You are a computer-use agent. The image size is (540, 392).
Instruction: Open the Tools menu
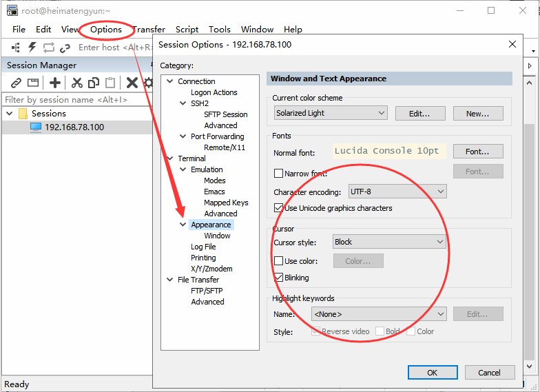[x=219, y=29]
